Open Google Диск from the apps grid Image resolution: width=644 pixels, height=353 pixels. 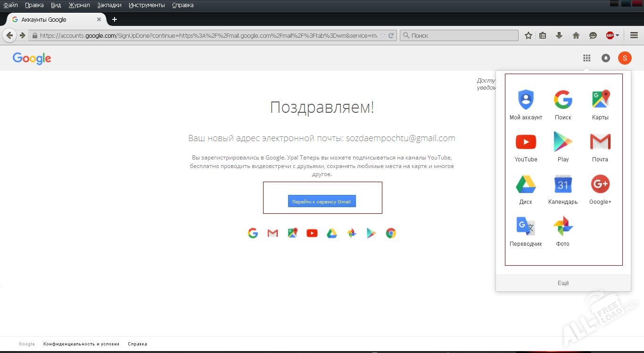click(x=526, y=184)
